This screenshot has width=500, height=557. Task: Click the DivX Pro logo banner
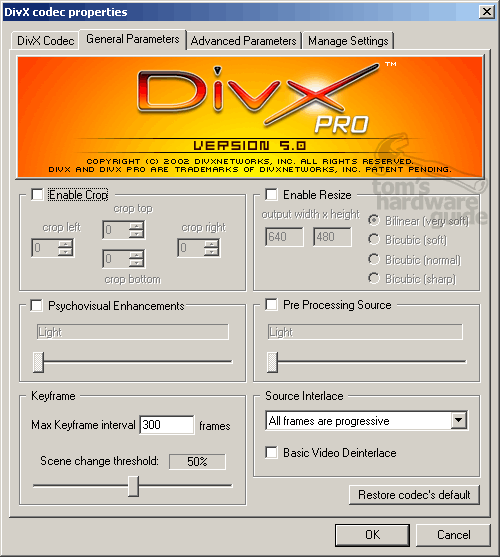[x=250, y=117]
